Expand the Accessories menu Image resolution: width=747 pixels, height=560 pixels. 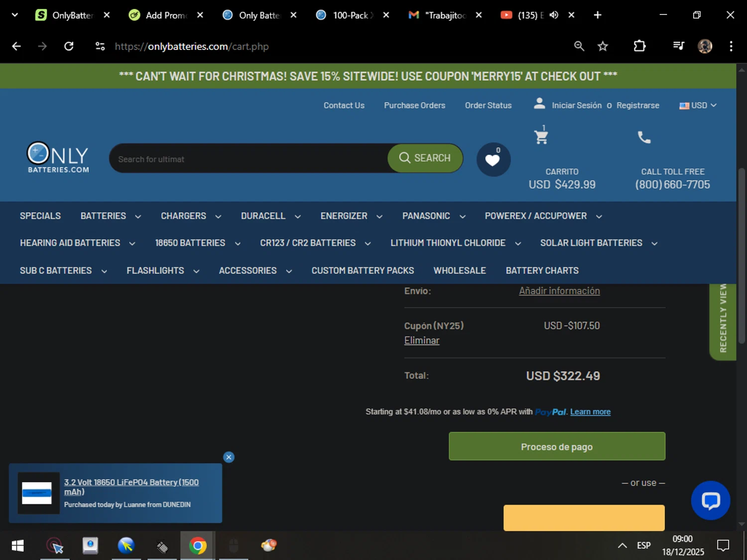tap(255, 271)
